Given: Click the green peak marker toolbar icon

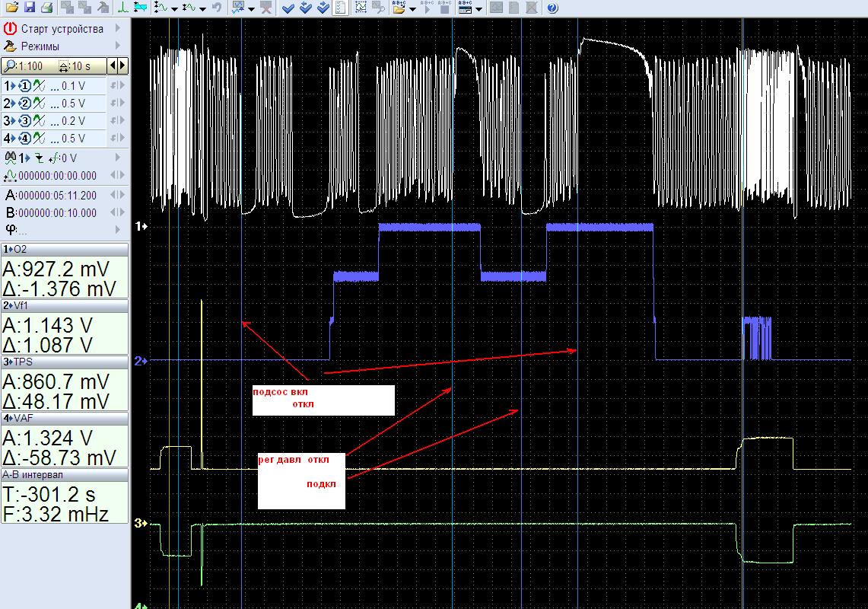Looking at the screenshot, I should click(x=123, y=8).
